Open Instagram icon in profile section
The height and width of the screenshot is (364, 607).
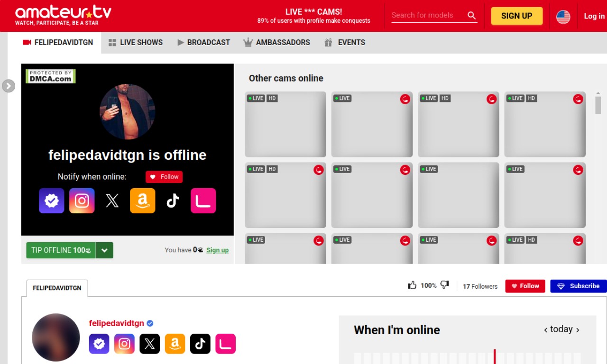coord(124,344)
